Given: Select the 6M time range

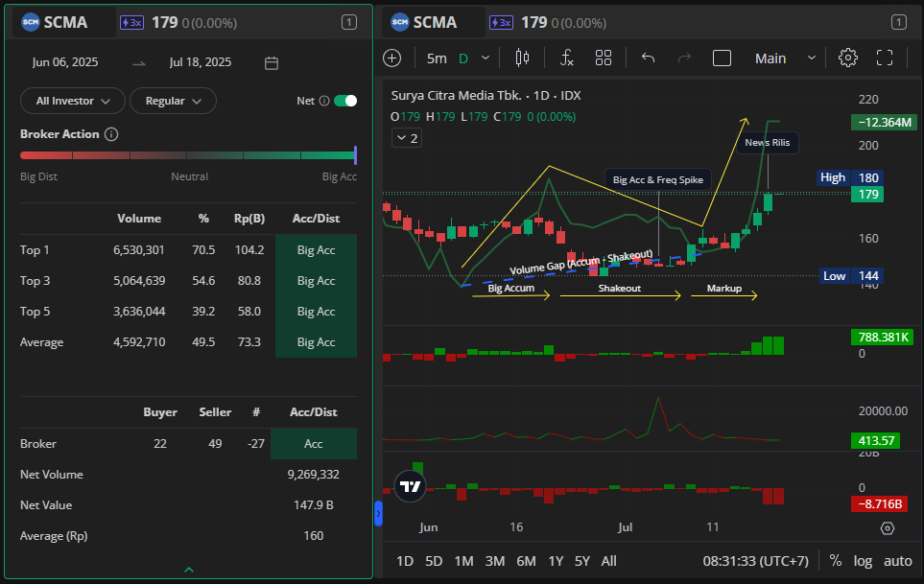Looking at the screenshot, I should 526,561.
